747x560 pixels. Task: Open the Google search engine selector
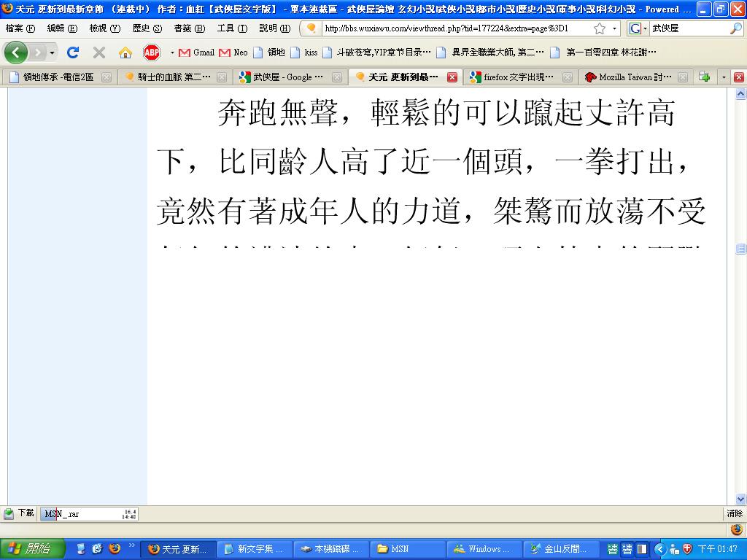[x=638, y=28]
